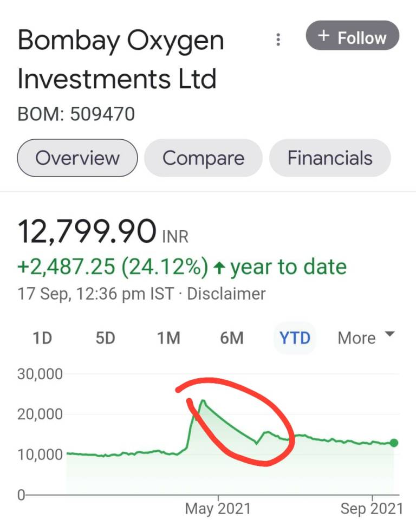The width and height of the screenshot is (416, 532).
Task: Select the YTD time range
Action: 295,339
